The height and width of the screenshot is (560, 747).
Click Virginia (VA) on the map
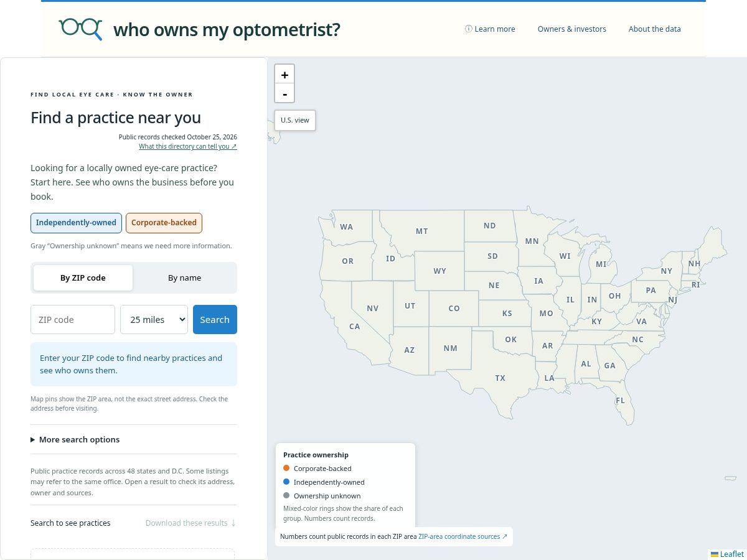(x=641, y=322)
